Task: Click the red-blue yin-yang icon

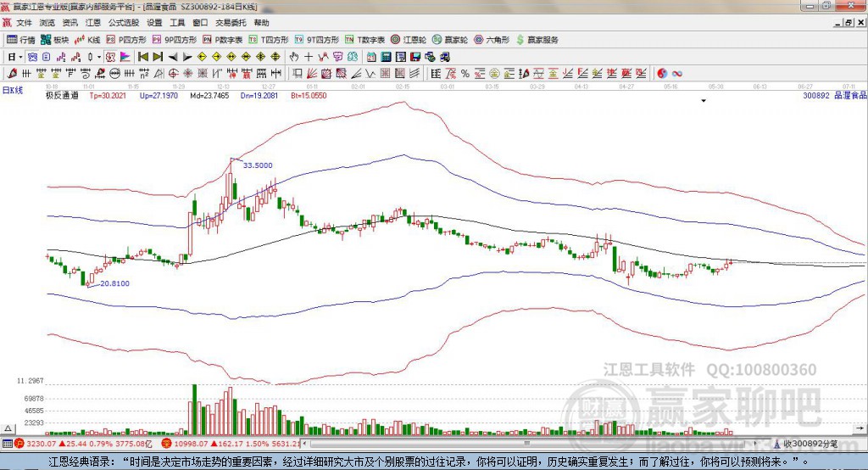Action: pos(662,73)
